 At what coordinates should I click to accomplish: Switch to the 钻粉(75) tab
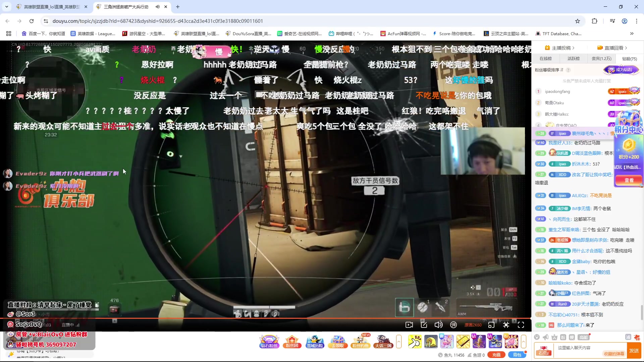(630, 59)
